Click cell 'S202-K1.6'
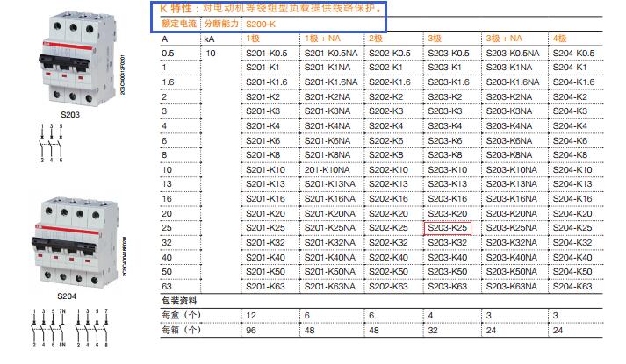Image resolution: width=626 pixels, height=364 pixels. coord(390,82)
